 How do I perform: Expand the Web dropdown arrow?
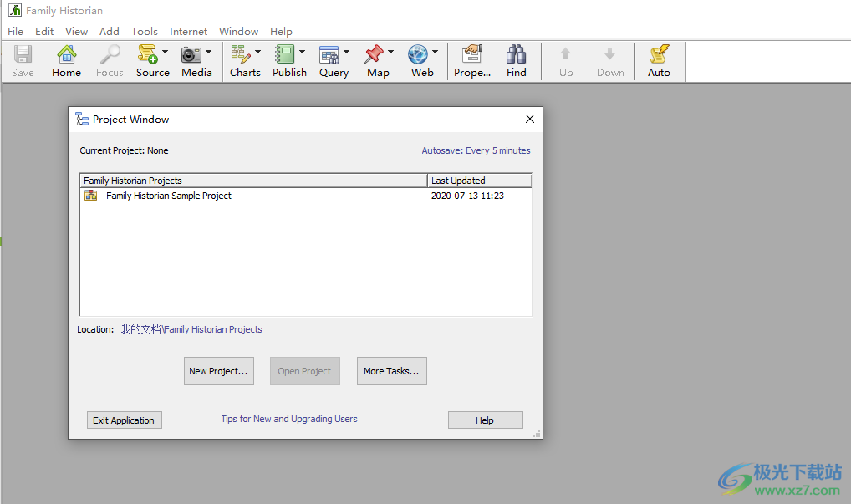tap(435, 52)
